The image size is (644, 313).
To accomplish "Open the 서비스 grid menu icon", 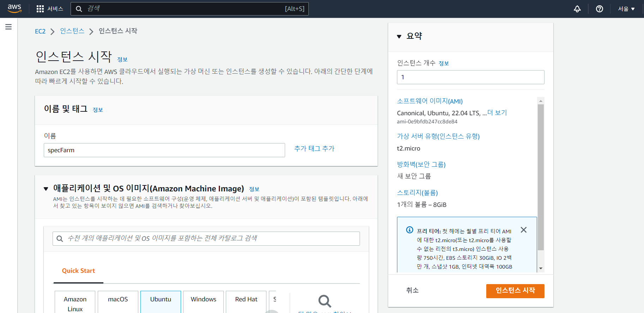I will [40, 9].
